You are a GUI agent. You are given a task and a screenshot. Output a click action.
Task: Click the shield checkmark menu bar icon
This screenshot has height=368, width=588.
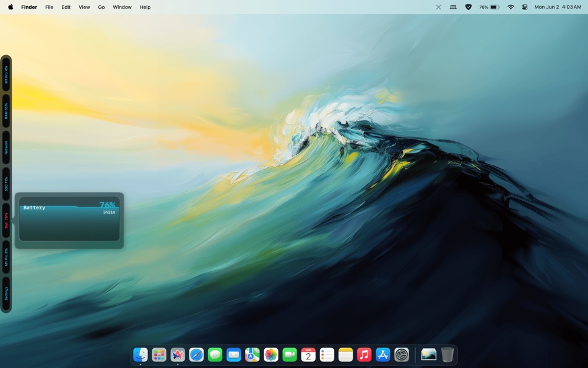[x=469, y=7]
